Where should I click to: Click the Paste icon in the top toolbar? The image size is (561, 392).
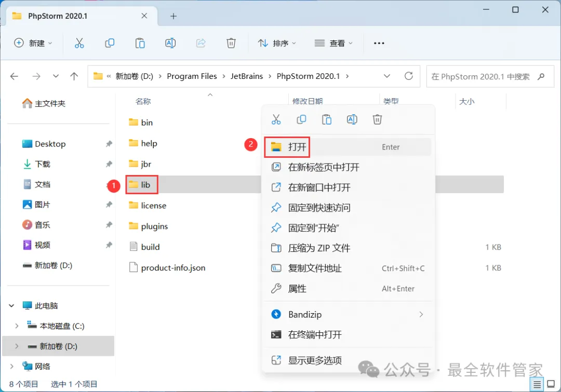coord(140,43)
